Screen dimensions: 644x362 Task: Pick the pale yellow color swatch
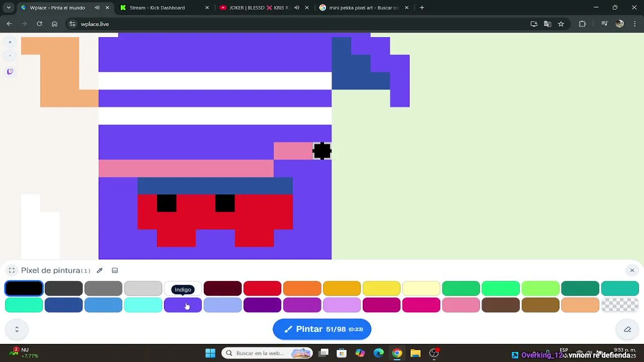point(421,289)
